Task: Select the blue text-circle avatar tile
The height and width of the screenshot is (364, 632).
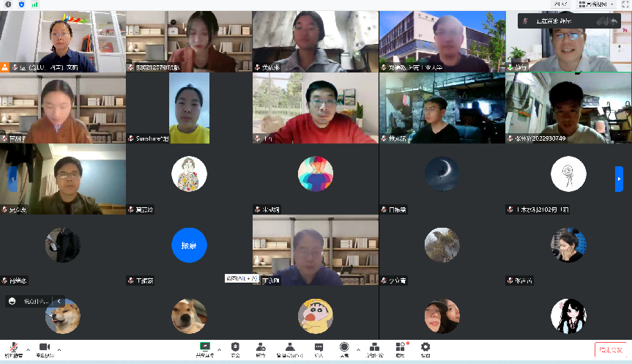Action: click(x=189, y=245)
